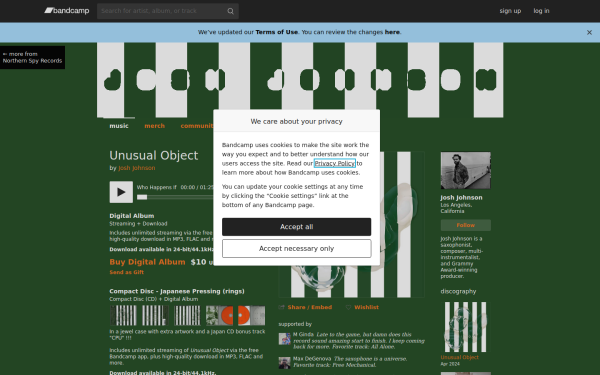
Task: Open fourth CD thumbnail with orange disc
Action: pos(219,316)
